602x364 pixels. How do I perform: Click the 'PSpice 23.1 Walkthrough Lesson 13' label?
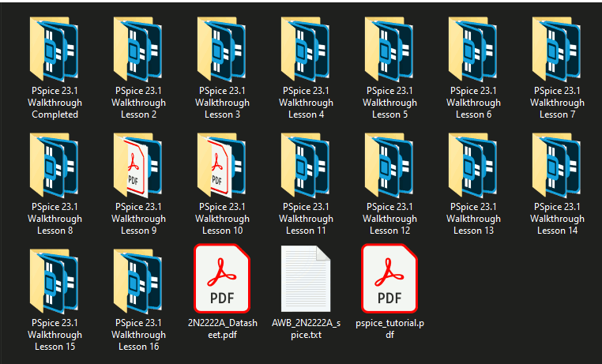pos(473,219)
